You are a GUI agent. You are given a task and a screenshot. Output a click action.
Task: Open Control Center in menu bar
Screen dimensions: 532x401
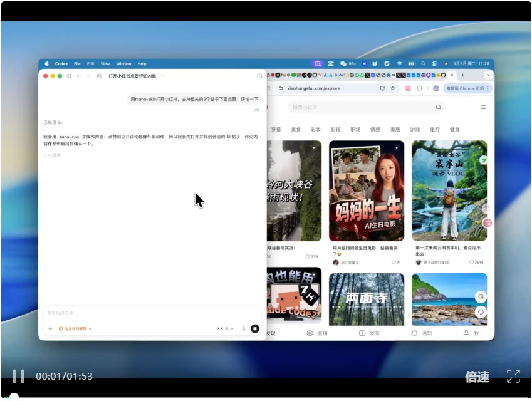(x=434, y=63)
